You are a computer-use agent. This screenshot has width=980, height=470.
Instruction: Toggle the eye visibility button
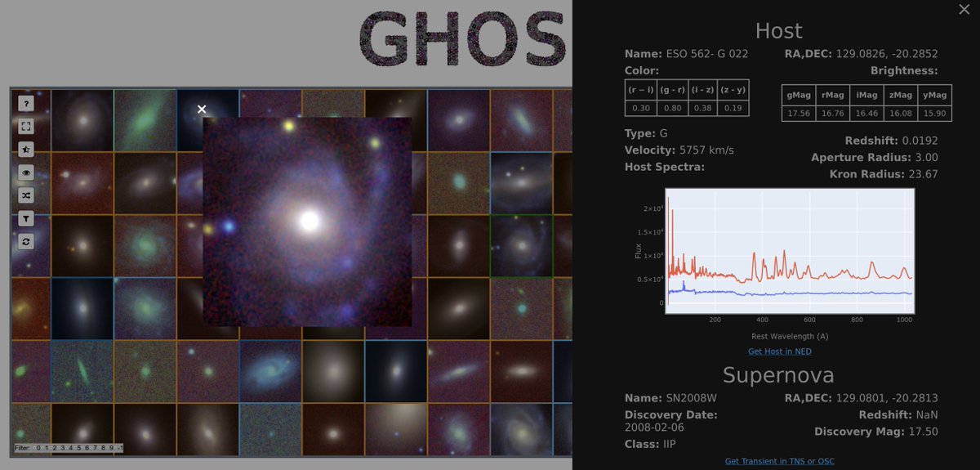pyautogui.click(x=26, y=172)
